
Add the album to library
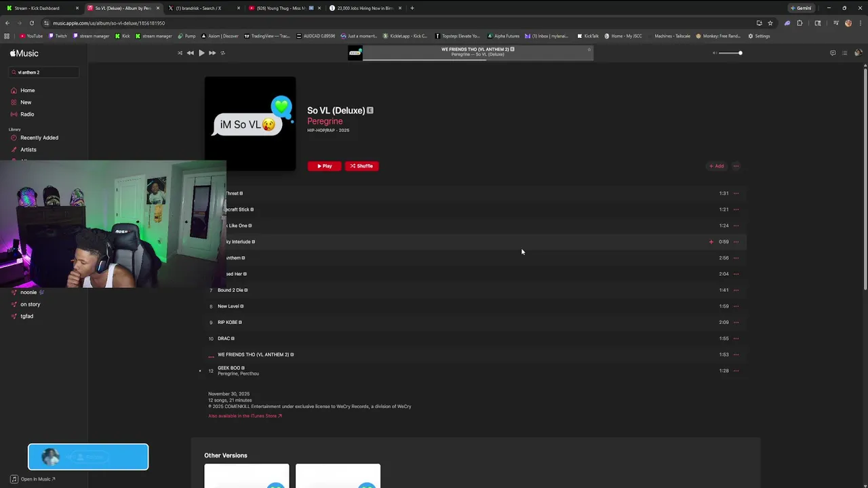point(716,166)
